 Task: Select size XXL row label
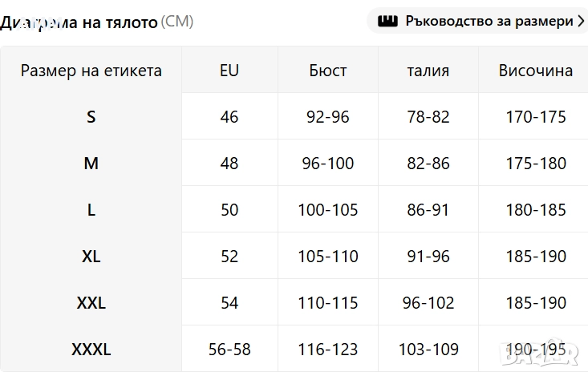point(91,303)
